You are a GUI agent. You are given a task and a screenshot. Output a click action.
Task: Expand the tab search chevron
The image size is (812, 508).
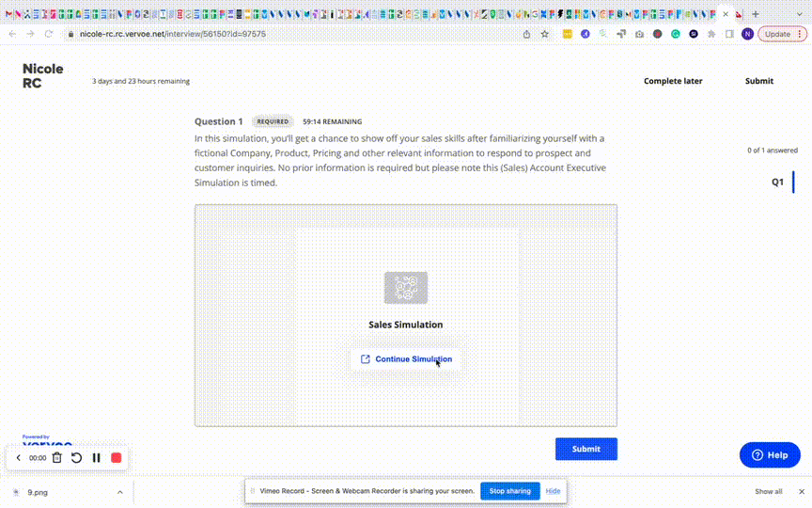[800, 14]
